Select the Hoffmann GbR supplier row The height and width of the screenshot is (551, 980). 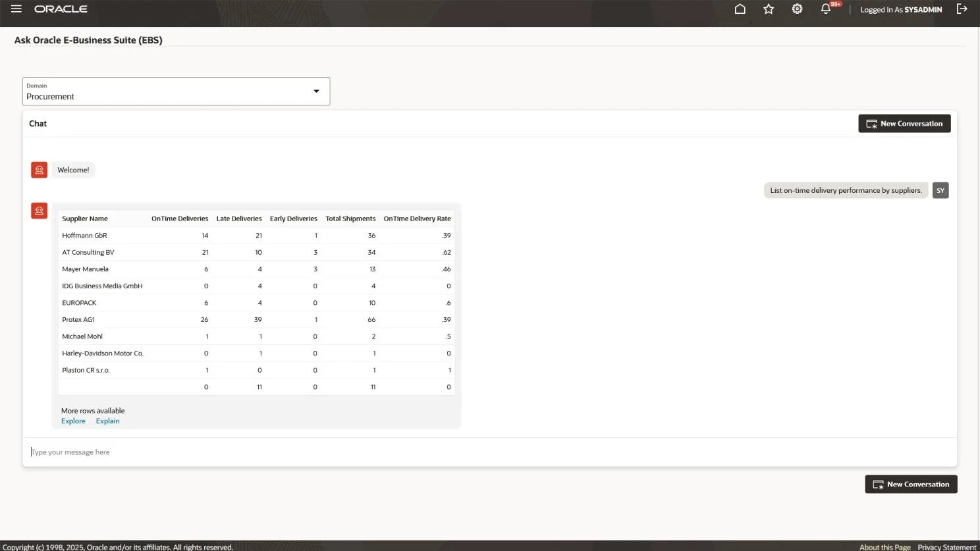point(256,236)
